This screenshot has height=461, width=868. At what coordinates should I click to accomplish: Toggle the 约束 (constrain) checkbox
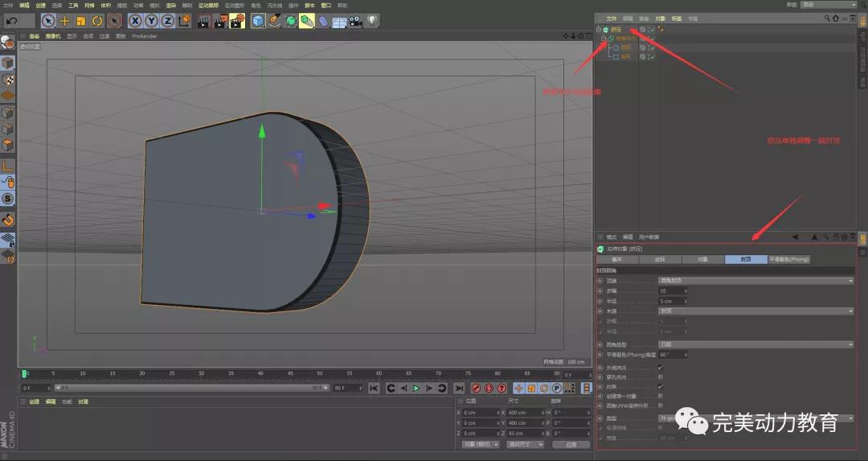pyautogui.click(x=661, y=386)
